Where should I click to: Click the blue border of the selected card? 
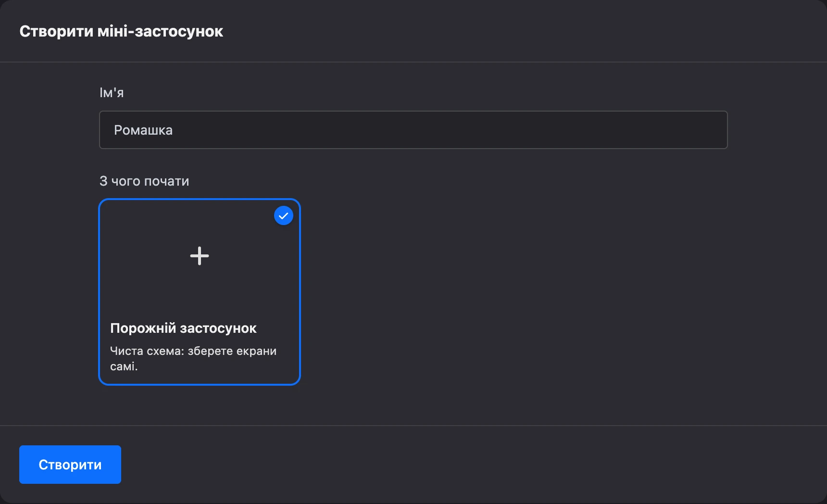point(100,292)
